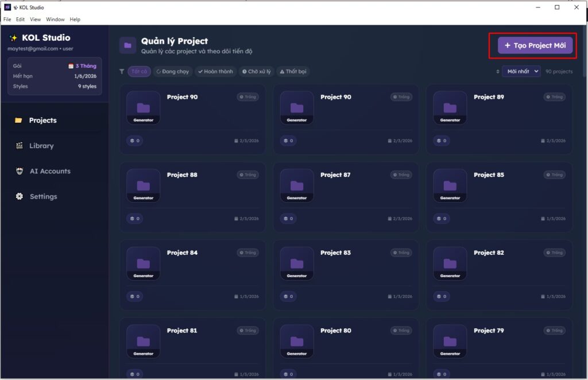Toggle the Đang chạy filter chip

tap(173, 72)
